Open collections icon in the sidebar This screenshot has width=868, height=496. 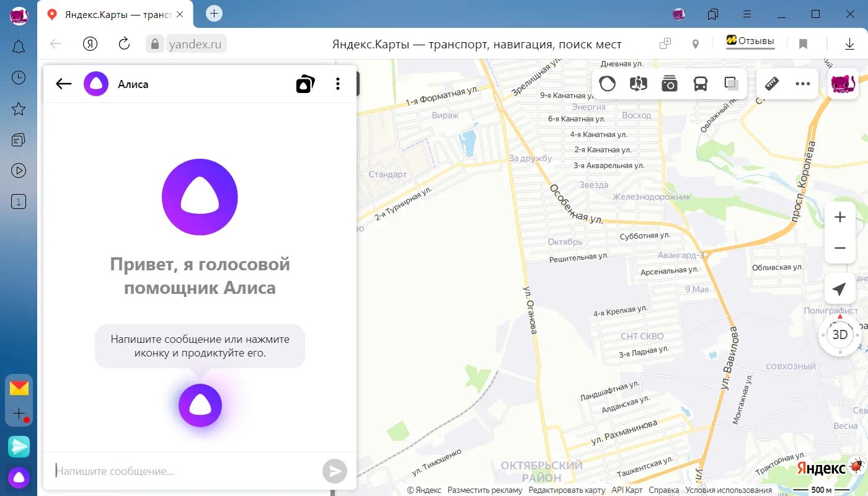click(19, 139)
